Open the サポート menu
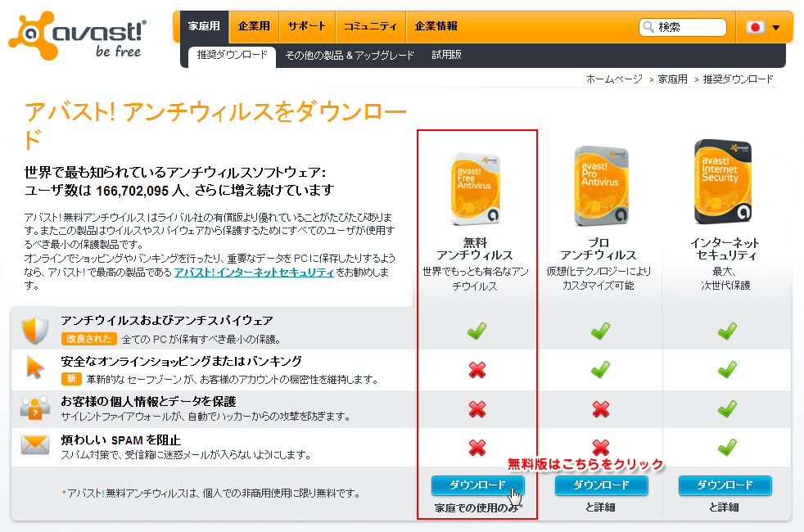 (x=307, y=26)
